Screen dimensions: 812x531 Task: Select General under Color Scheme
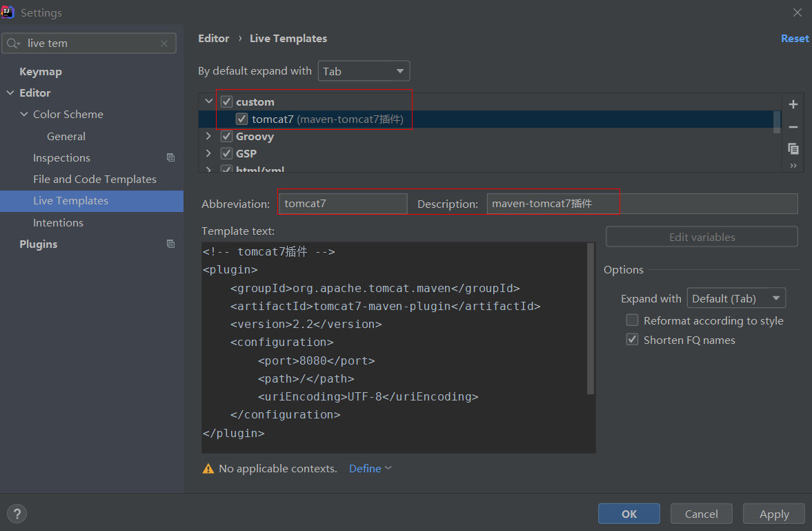66,137
